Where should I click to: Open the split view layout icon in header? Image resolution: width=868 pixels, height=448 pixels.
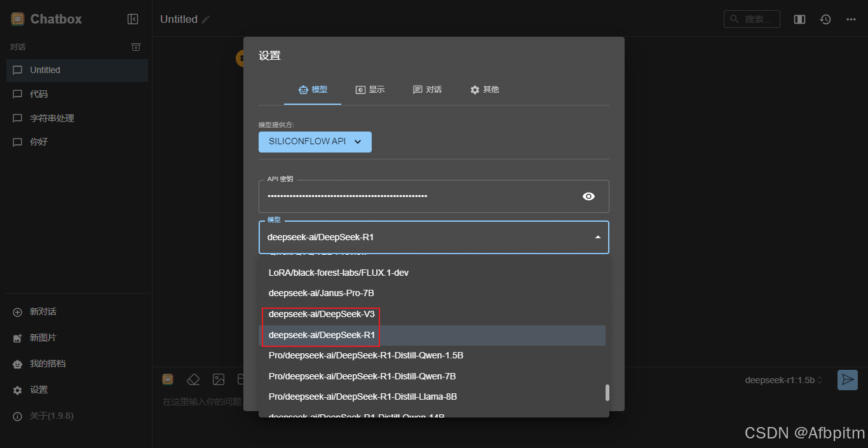point(800,20)
